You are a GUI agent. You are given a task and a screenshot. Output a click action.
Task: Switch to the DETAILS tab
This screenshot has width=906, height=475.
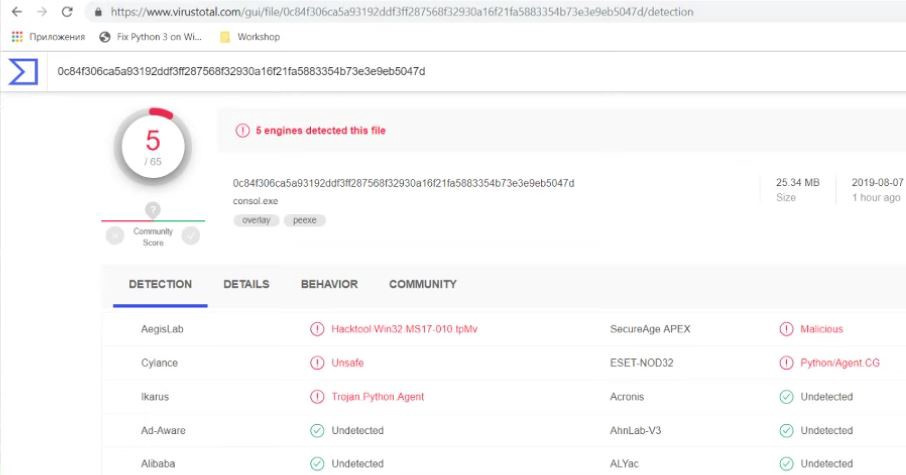click(246, 284)
